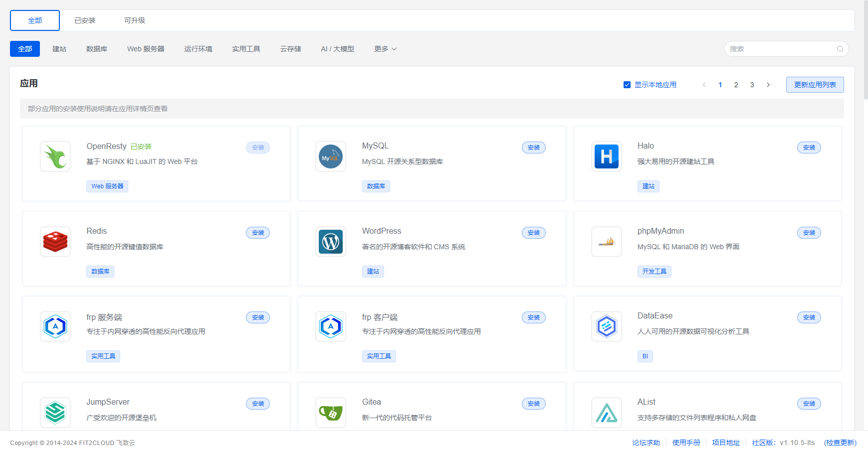Install Gitea via 安装 button
Viewport: 868px width, 454px height.
(534, 404)
